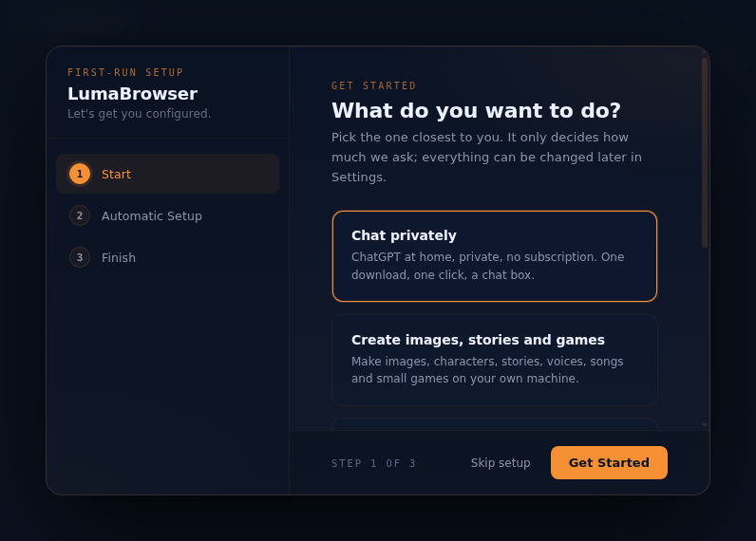Viewport: 756px width, 541px height.
Task: Click the 'STEP 1 OF 3' indicator
Action: [x=373, y=463]
